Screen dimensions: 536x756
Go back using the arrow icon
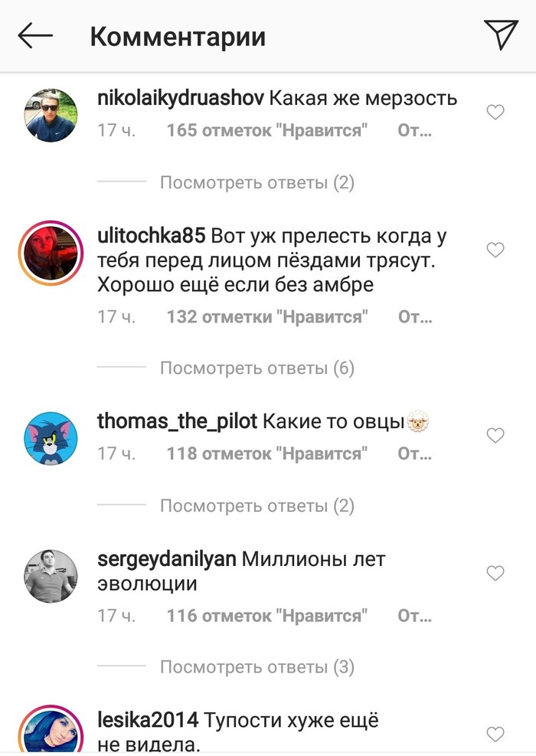(35, 35)
